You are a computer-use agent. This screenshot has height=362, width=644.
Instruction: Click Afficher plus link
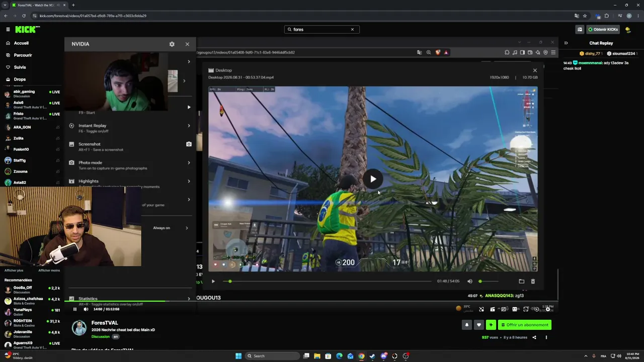[14, 270]
